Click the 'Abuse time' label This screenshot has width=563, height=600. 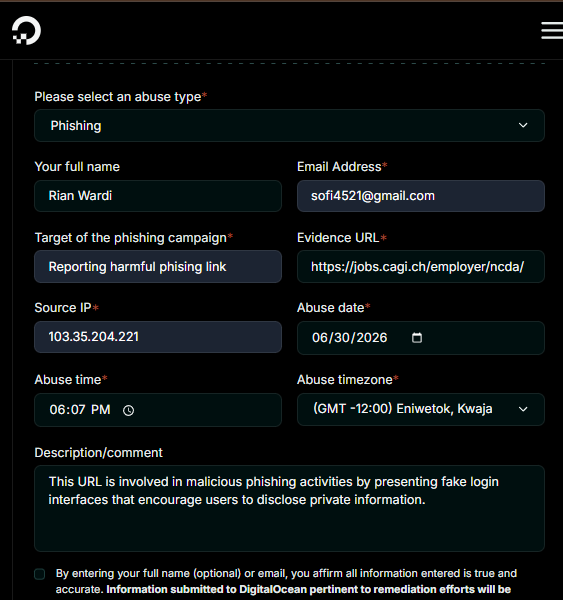[71, 380]
